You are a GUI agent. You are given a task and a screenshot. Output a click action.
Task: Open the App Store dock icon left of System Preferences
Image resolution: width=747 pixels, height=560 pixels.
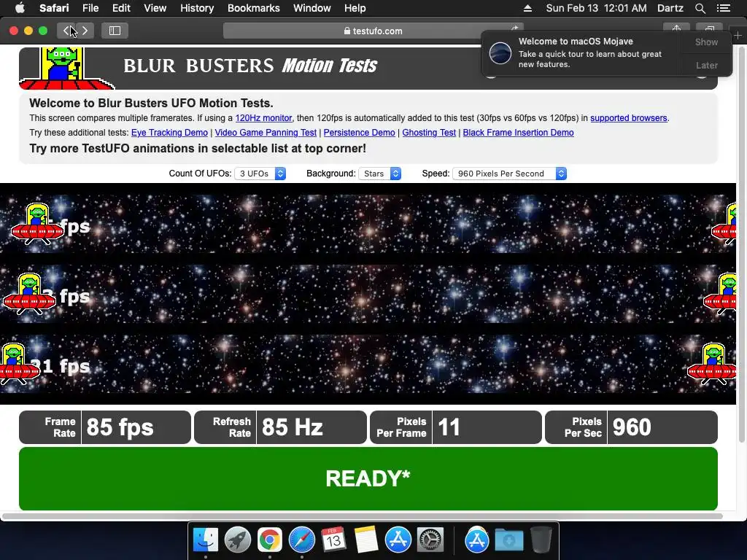[x=398, y=540]
